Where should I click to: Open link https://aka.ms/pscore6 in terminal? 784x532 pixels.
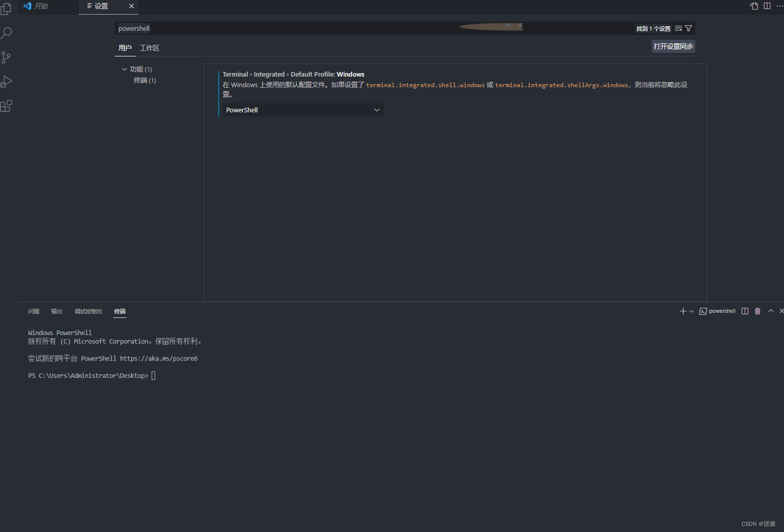(159, 358)
